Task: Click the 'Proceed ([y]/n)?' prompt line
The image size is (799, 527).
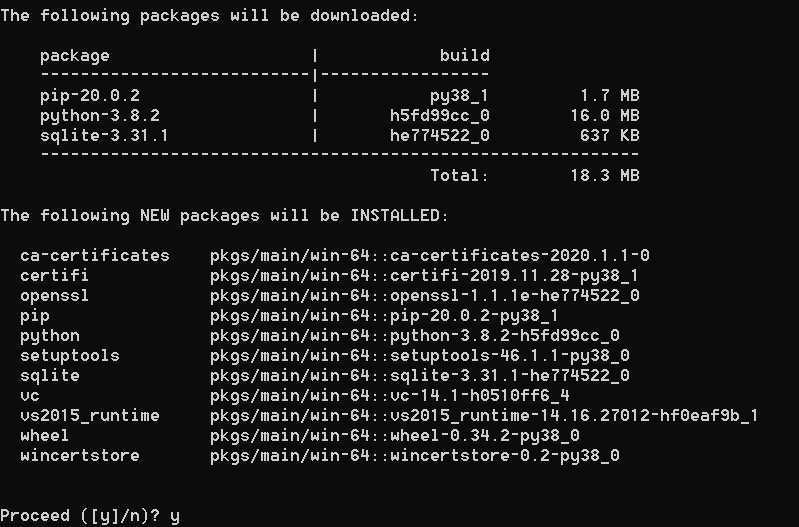Action: 90,516
